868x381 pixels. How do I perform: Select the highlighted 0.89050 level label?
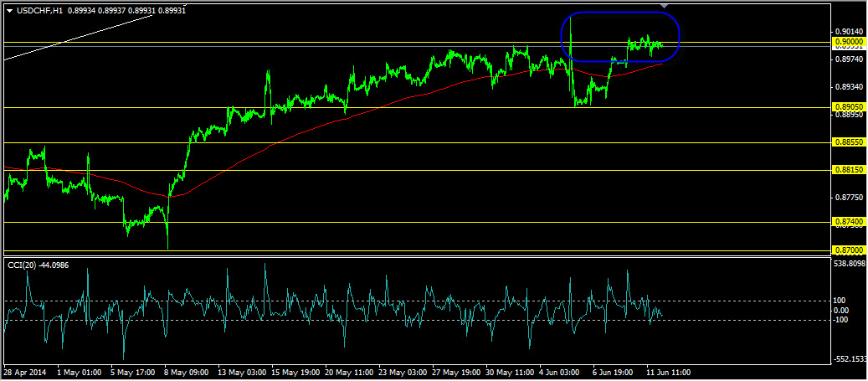pos(849,107)
